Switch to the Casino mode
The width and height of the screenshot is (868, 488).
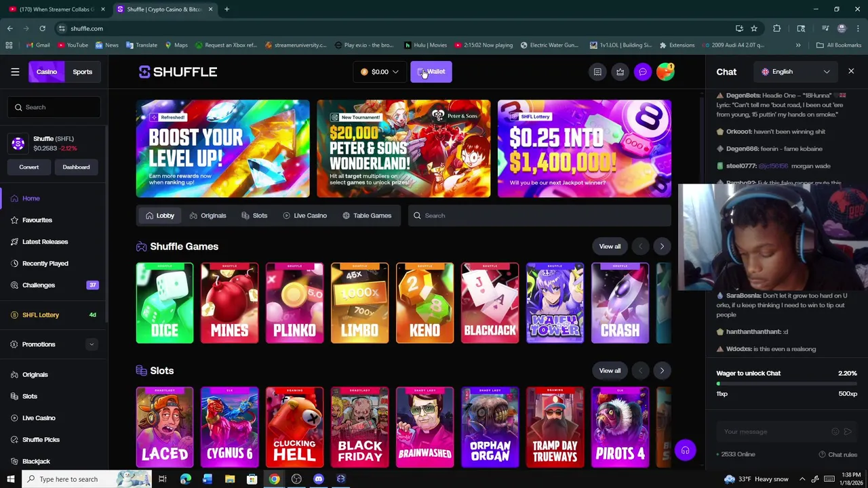[46, 72]
